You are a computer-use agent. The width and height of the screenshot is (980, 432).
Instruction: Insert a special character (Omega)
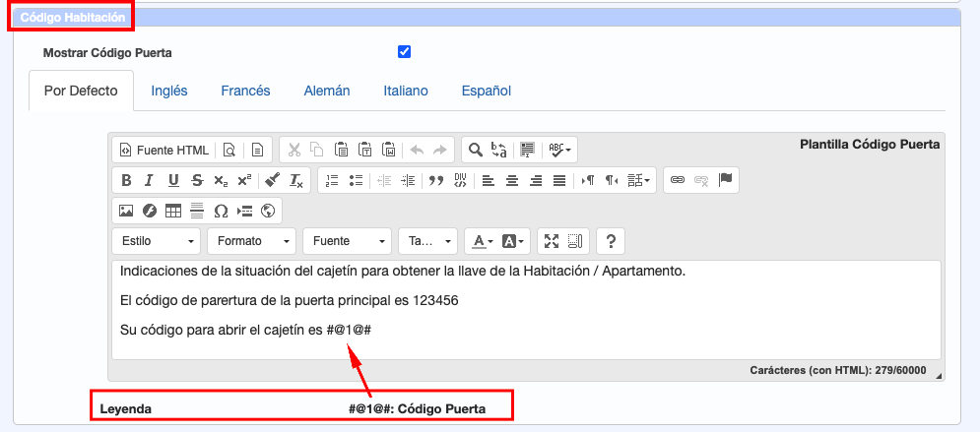click(221, 211)
